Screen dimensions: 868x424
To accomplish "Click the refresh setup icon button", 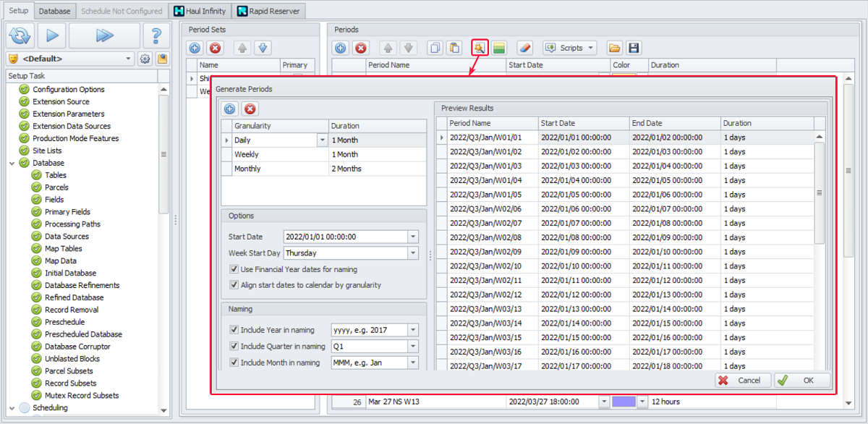I will [20, 35].
